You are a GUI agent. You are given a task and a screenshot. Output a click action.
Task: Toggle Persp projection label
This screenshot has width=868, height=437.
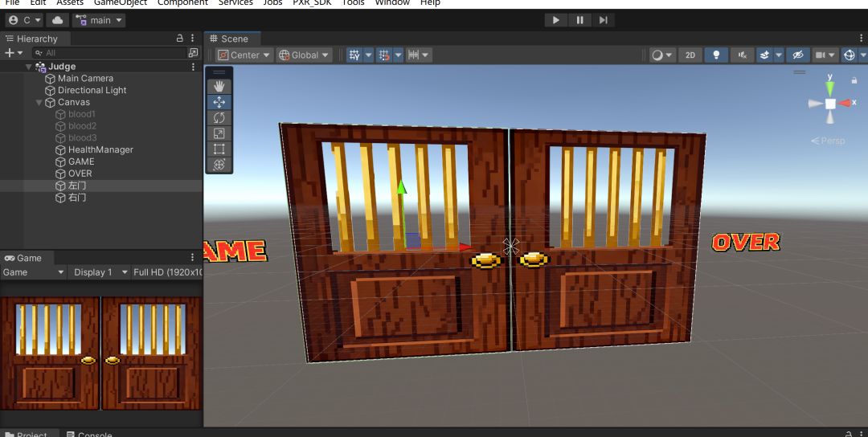point(828,141)
